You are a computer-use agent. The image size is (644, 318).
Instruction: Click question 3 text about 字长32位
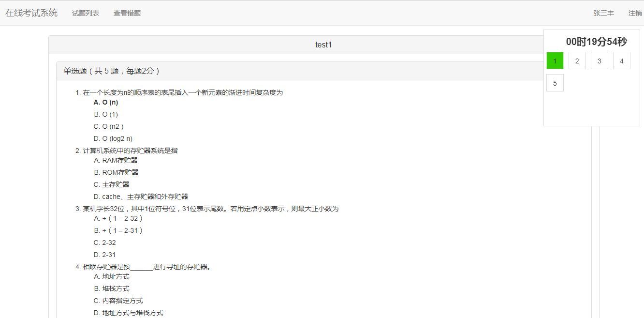[211, 209]
